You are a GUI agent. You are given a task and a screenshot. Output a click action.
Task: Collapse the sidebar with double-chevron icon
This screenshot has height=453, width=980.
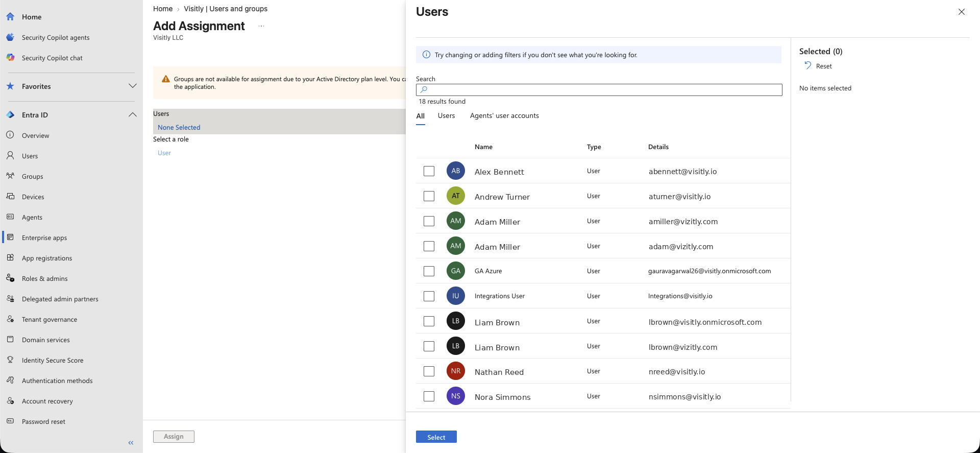pos(131,443)
